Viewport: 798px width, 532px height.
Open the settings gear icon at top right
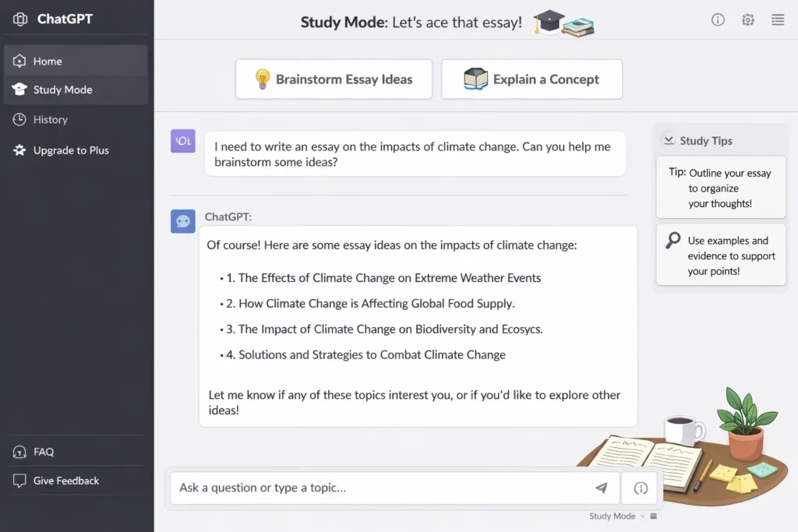747,19
